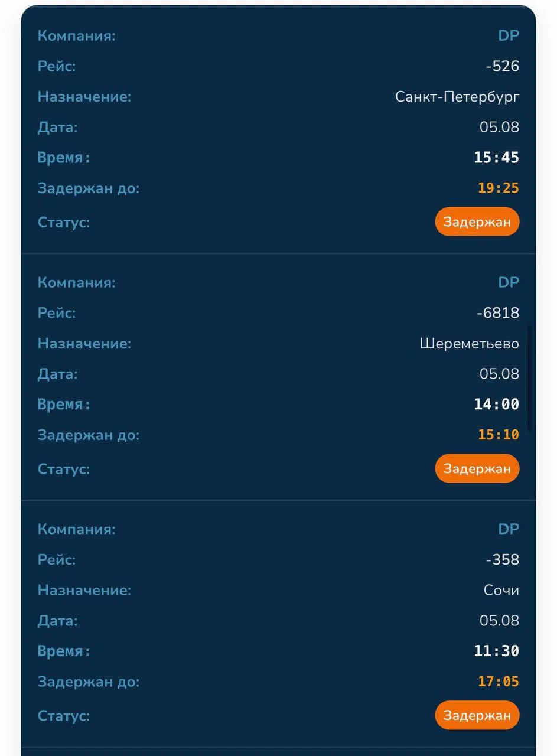Click scheduled time 15:45

[496, 158]
